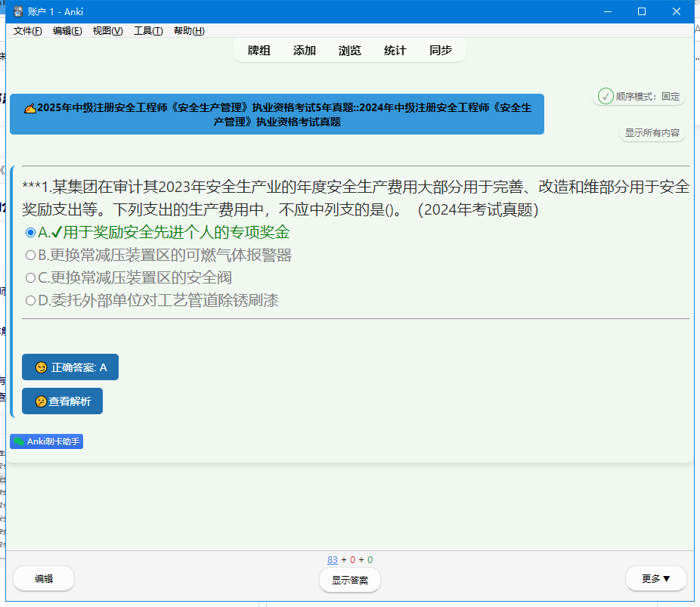The image size is (700, 607).
Task: Click the 显示所有内容 button
Action: pos(652,133)
